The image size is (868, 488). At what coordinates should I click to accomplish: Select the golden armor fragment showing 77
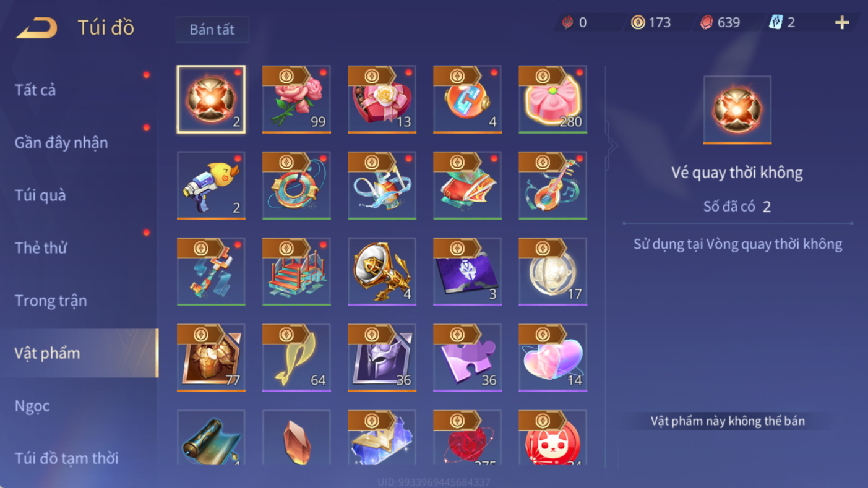[211, 357]
